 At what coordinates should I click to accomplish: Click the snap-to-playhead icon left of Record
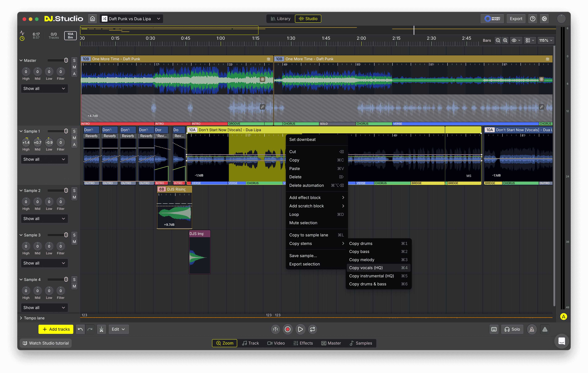click(x=275, y=329)
